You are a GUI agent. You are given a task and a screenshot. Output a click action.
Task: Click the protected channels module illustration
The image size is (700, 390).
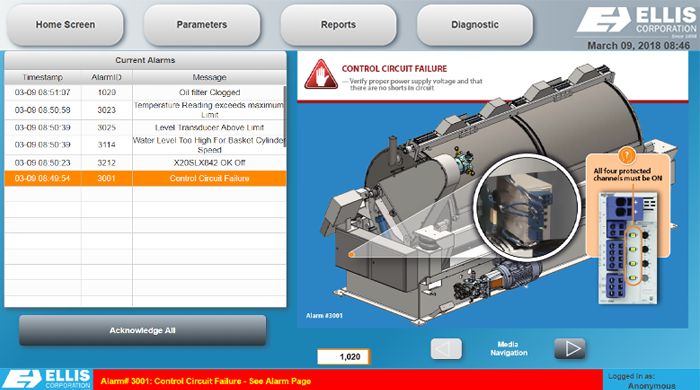tap(628, 248)
